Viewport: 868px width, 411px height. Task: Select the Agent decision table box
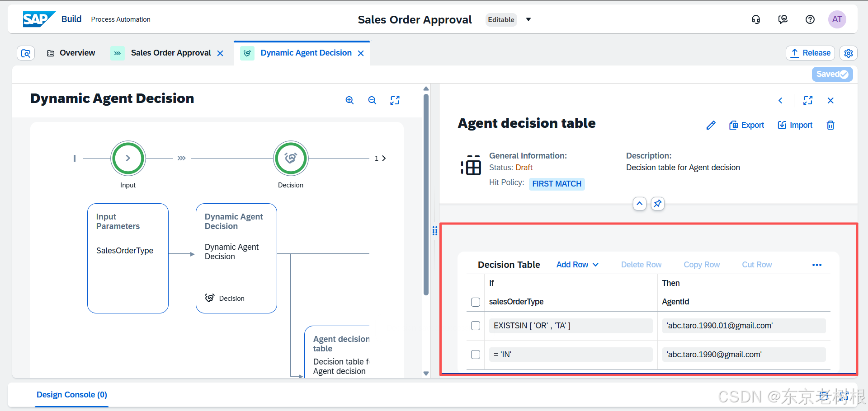coord(337,352)
